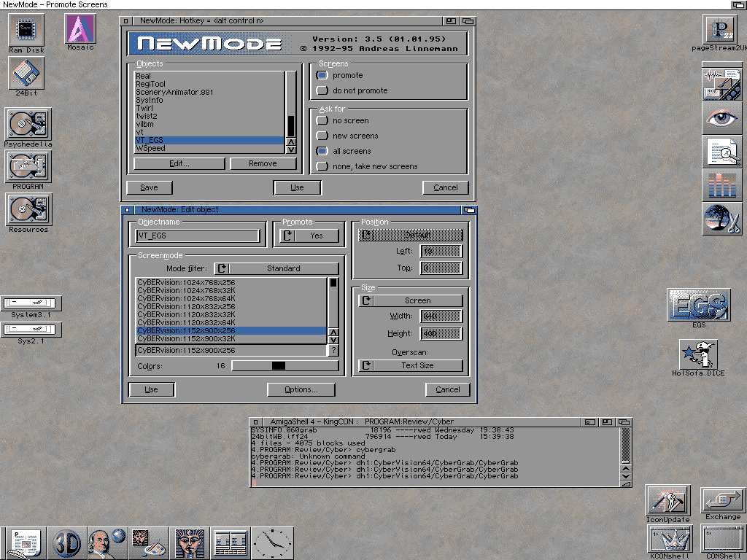This screenshot has height=560, width=747.
Task: Click the Screenmode list scrollbar
Action: pyautogui.click(x=333, y=303)
